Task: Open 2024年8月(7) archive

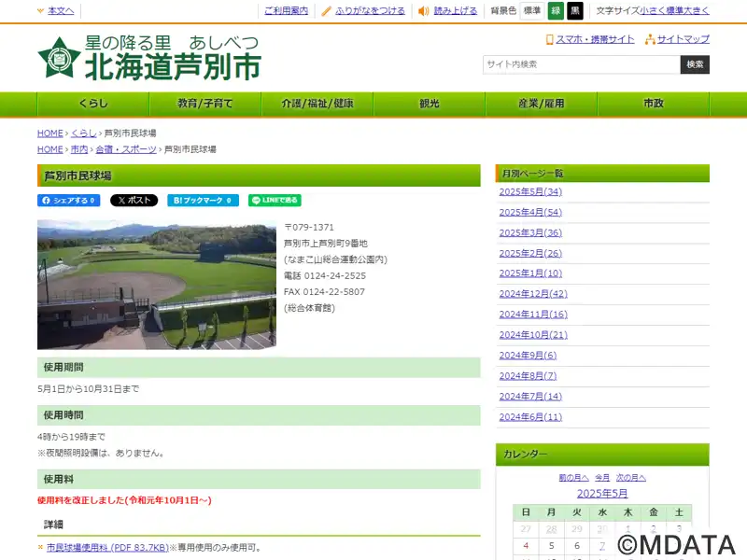Action: point(528,376)
